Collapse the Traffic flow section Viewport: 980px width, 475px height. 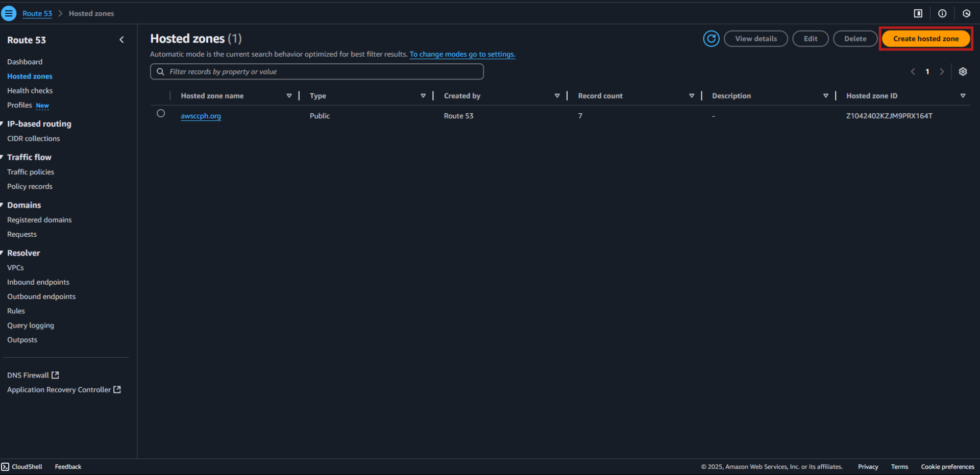[2, 157]
